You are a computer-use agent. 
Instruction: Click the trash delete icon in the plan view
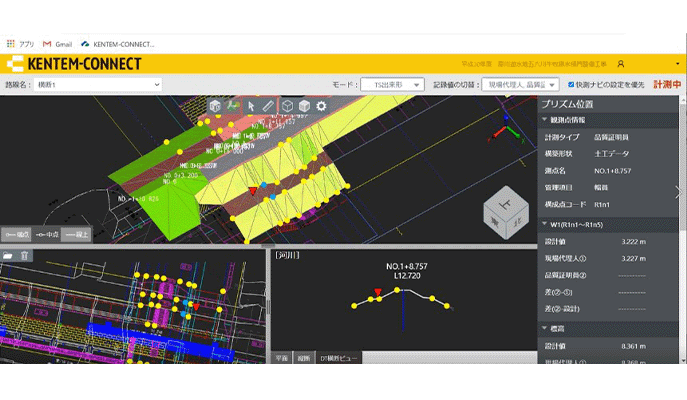point(25,255)
